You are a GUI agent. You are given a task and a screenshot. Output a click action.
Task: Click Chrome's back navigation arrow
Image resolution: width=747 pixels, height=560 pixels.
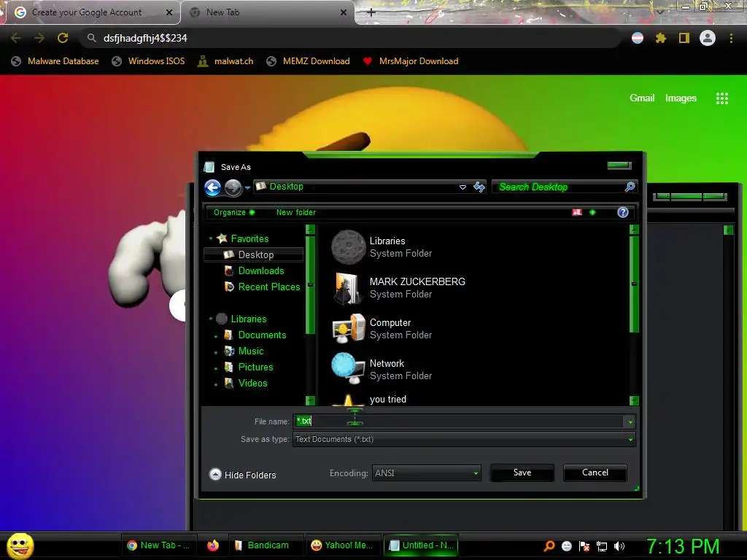16,38
